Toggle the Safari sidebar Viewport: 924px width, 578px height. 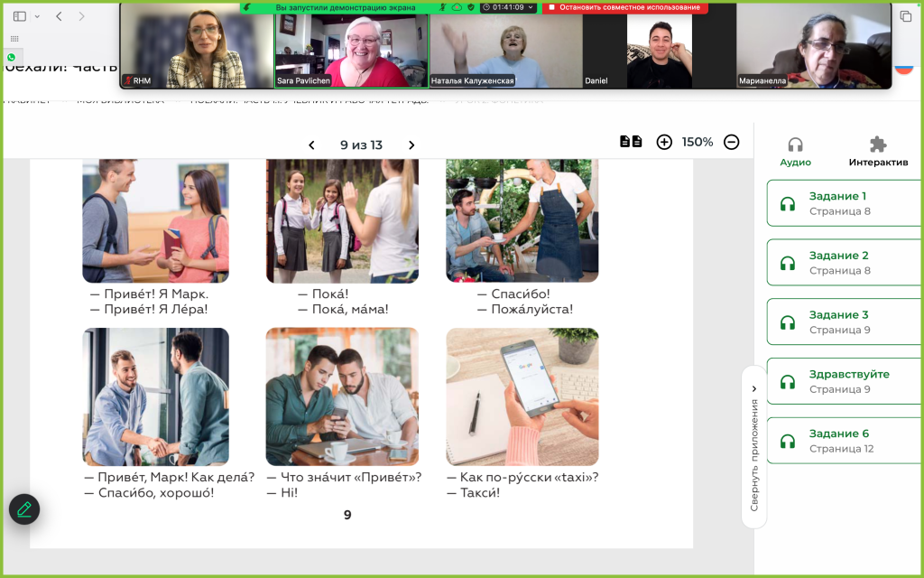click(20, 16)
